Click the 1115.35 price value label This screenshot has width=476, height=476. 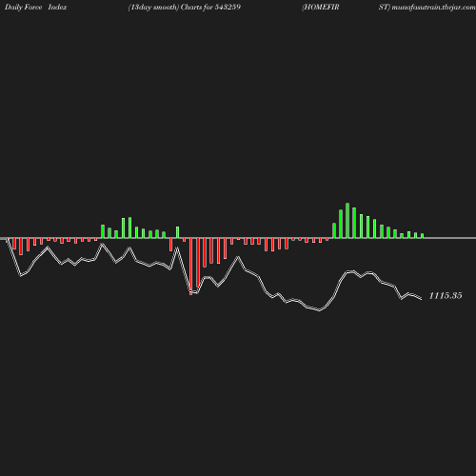click(446, 296)
